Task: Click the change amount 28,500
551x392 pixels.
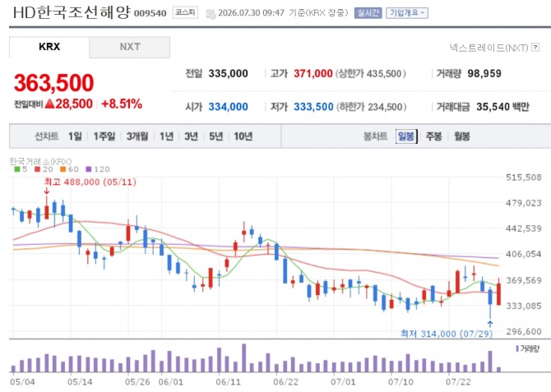Action: click(74, 104)
